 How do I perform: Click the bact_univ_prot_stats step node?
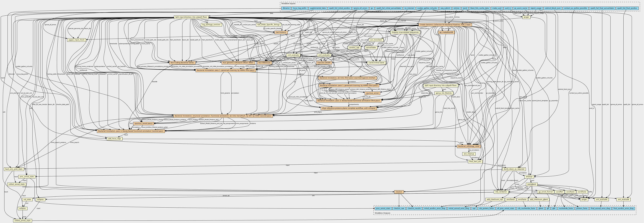pos(14,169)
